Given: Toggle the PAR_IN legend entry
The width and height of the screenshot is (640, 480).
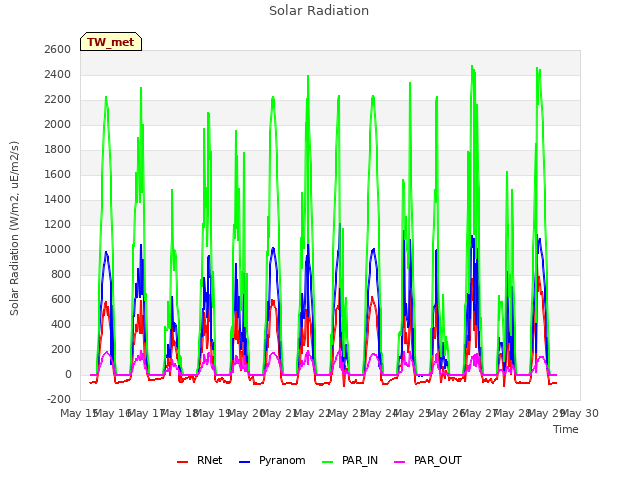Looking at the screenshot, I should (350, 460).
